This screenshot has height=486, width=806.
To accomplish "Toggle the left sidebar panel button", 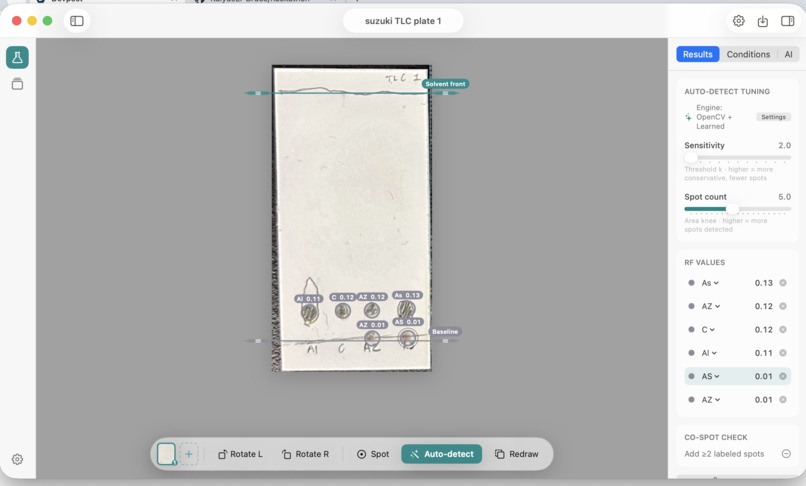I will point(77,21).
